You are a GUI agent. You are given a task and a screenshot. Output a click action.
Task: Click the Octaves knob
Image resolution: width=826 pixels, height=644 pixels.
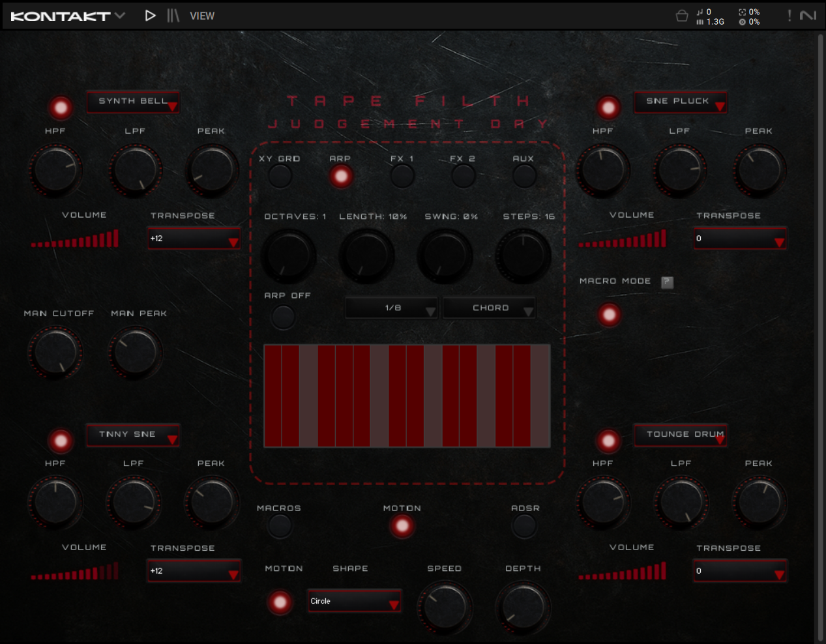click(288, 256)
